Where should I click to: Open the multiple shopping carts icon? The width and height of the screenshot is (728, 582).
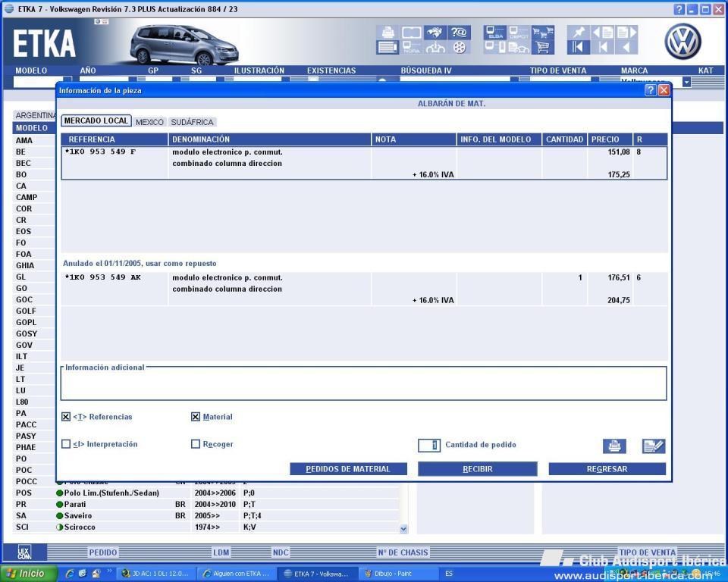point(542,33)
